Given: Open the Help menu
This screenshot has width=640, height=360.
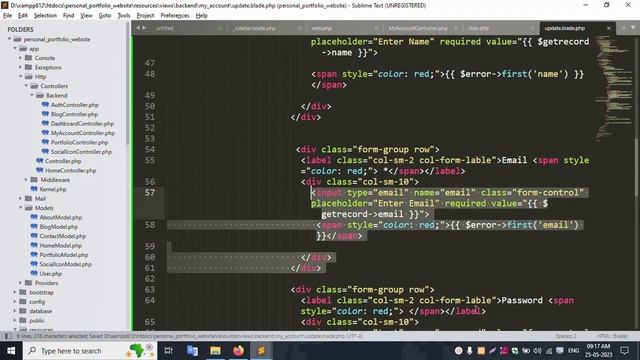Looking at the screenshot, I should (x=202, y=16).
